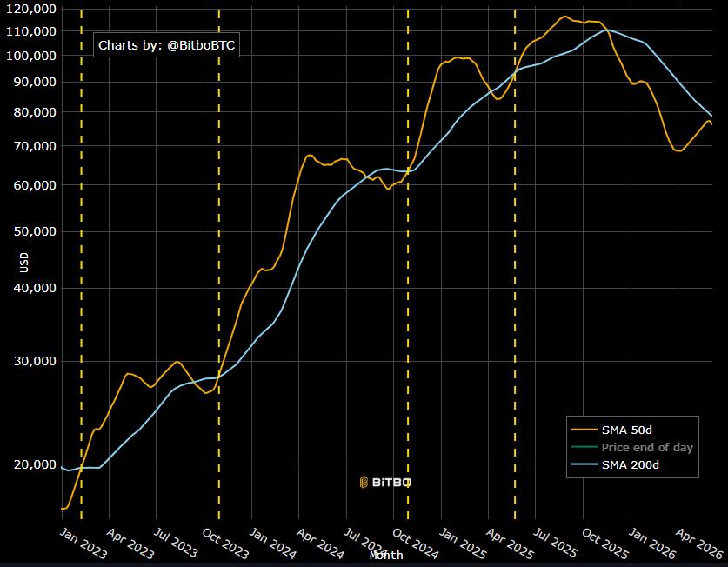Select the 120,000 y-axis label
Screen dimensions: 728x567
pos(31,9)
